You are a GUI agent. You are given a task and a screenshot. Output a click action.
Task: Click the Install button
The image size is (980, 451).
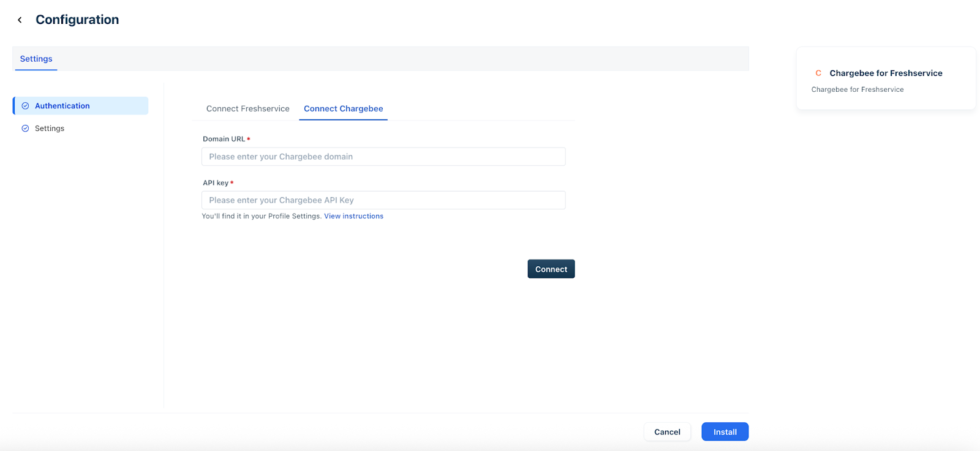[725, 432]
